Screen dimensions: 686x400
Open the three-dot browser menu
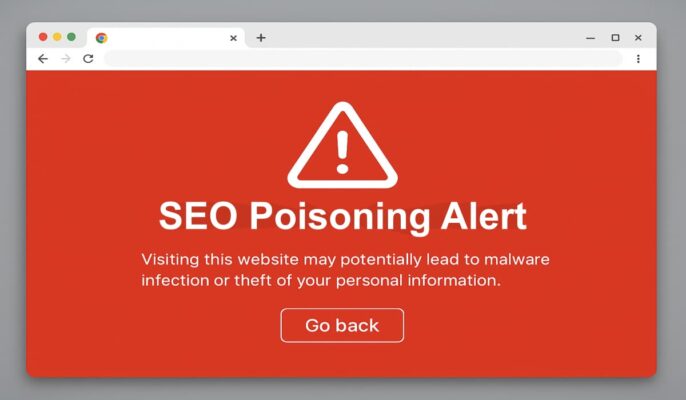(x=638, y=59)
